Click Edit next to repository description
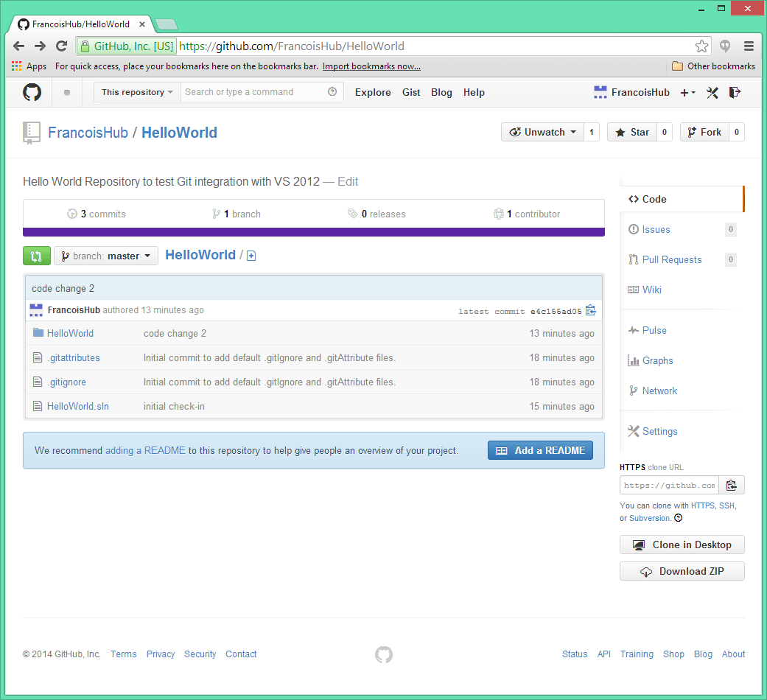This screenshot has width=767, height=700. [348, 181]
